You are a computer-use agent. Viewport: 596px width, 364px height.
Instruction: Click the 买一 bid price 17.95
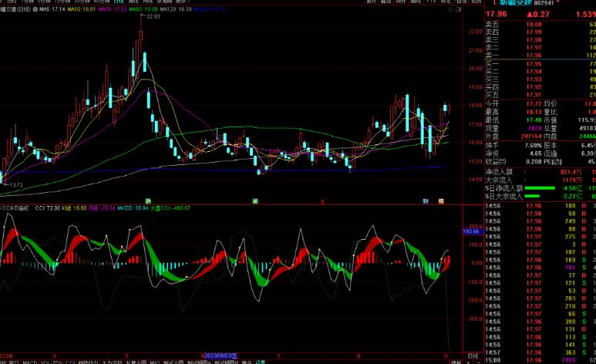point(534,64)
